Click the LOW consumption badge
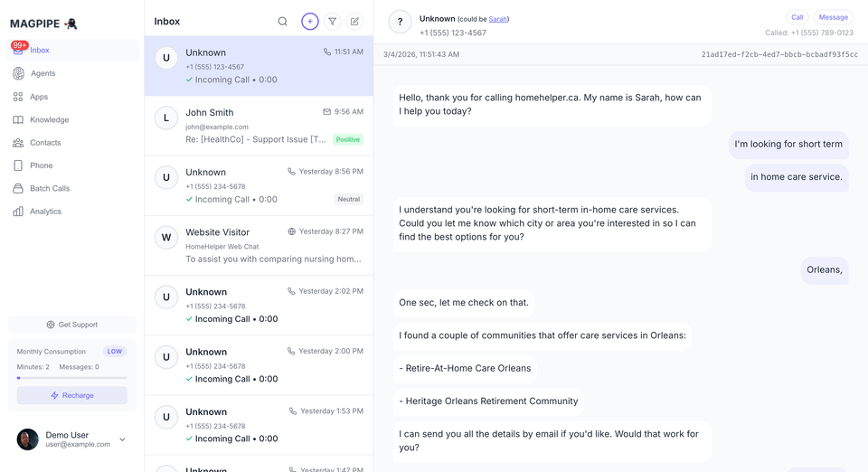This screenshot has width=868, height=472. (115, 352)
